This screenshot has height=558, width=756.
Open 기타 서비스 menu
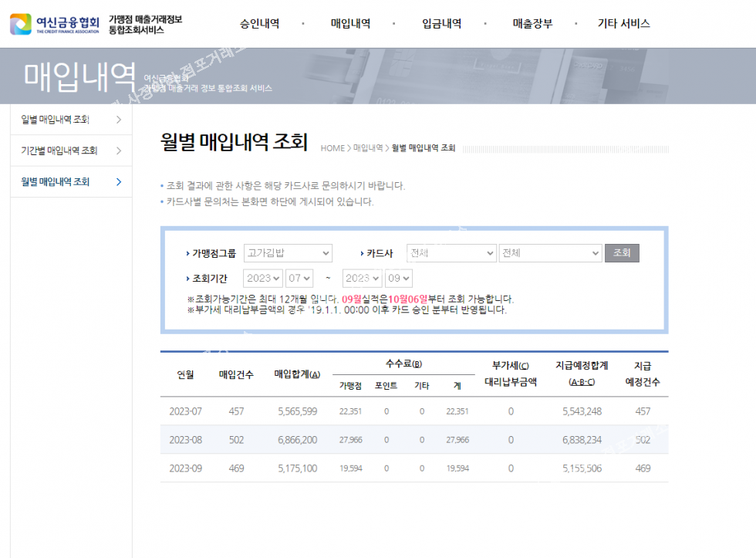point(623,24)
